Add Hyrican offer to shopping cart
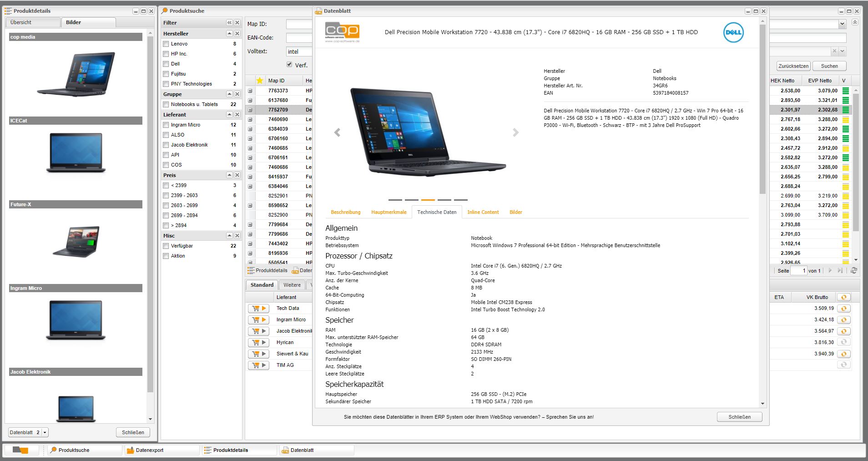868x461 pixels. tap(258, 343)
